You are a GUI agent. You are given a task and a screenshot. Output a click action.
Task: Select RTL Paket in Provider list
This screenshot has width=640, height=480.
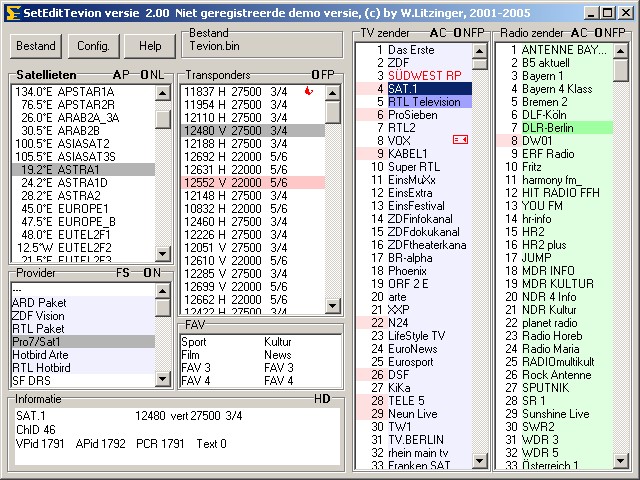[x=38, y=328]
